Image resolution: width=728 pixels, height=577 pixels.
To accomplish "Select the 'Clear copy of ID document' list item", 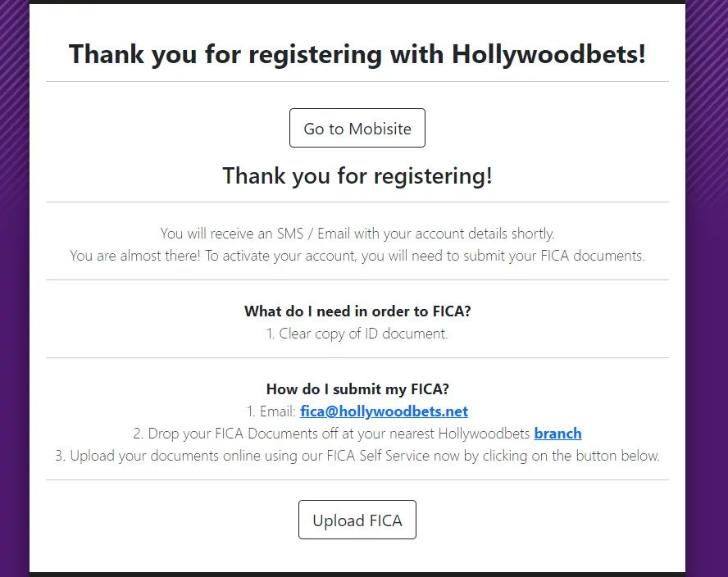I will point(357,334).
